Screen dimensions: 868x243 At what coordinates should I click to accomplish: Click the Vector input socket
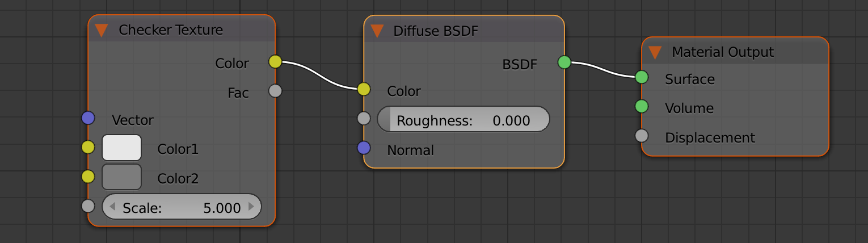coord(88,118)
